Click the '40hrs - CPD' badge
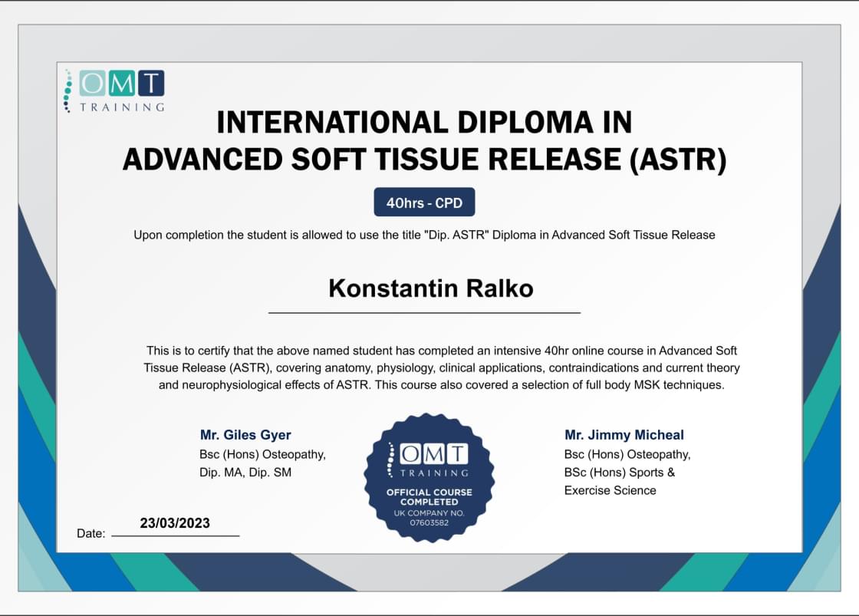This screenshot has height=616, width=859. [x=424, y=203]
